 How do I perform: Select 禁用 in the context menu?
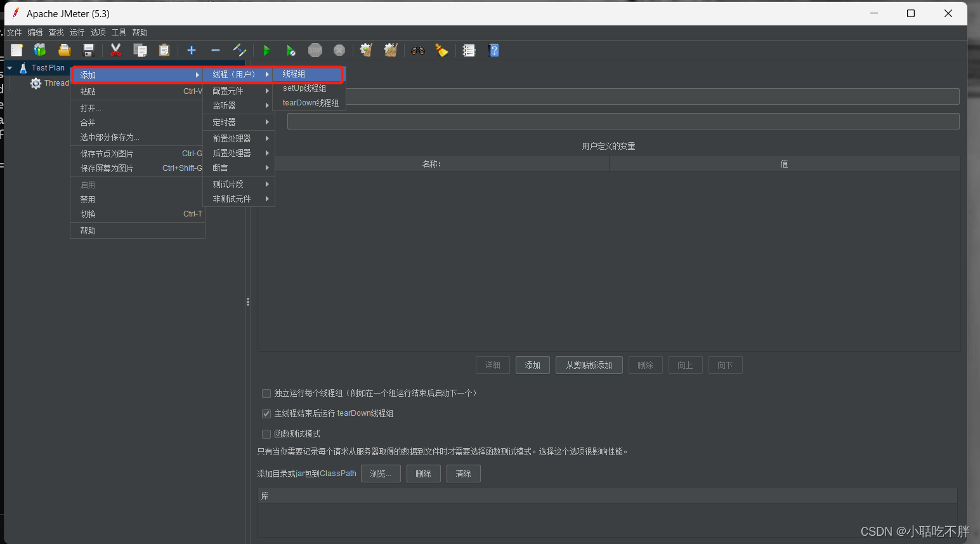138,200
